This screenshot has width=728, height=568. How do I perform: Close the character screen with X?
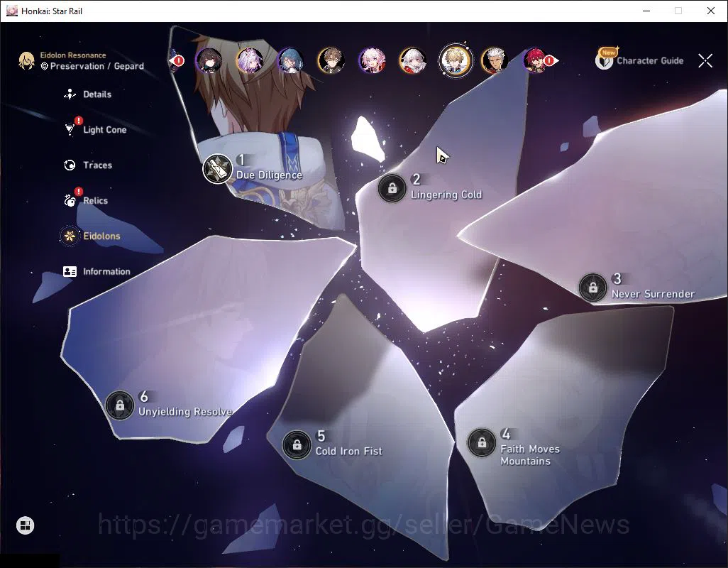point(705,60)
